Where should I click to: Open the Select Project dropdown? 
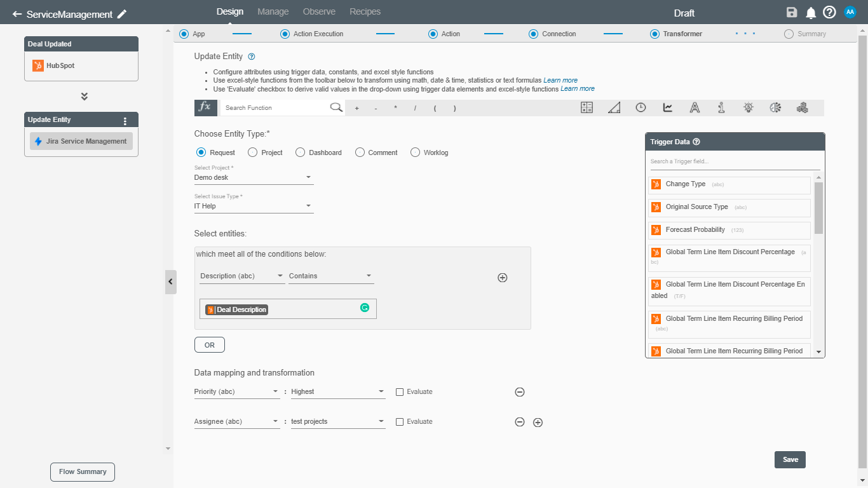254,178
